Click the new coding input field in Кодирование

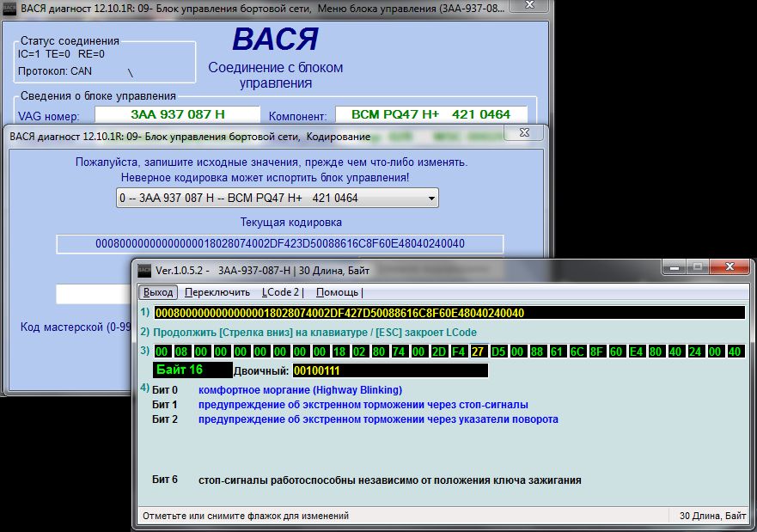(95, 294)
